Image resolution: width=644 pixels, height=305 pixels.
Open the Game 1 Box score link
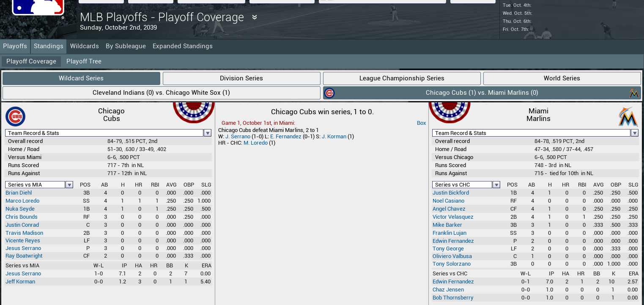pyautogui.click(x=421, y=123)
